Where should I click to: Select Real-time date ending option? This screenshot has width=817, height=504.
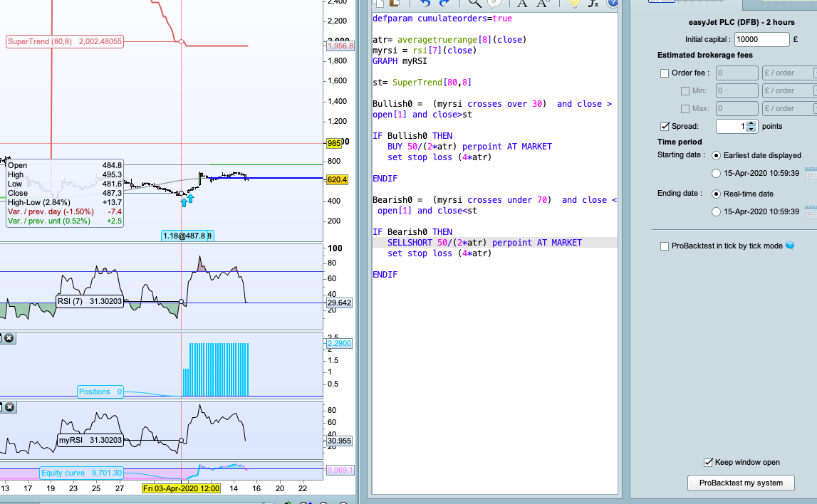pyautogui.click(x=716, y=194)
